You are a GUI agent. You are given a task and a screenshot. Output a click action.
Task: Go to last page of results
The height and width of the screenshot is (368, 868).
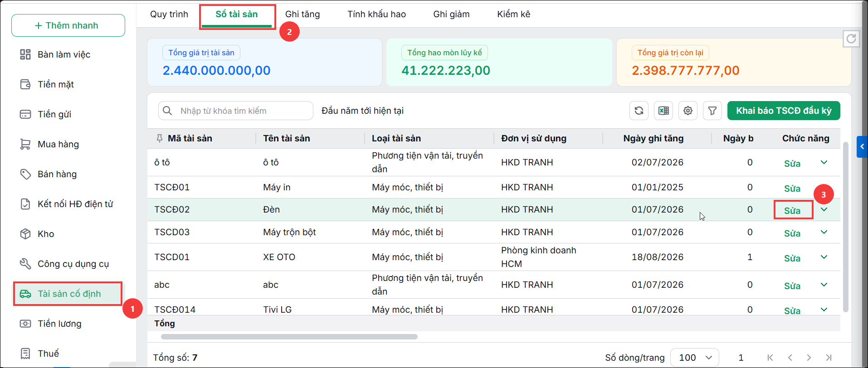(829, 358)
